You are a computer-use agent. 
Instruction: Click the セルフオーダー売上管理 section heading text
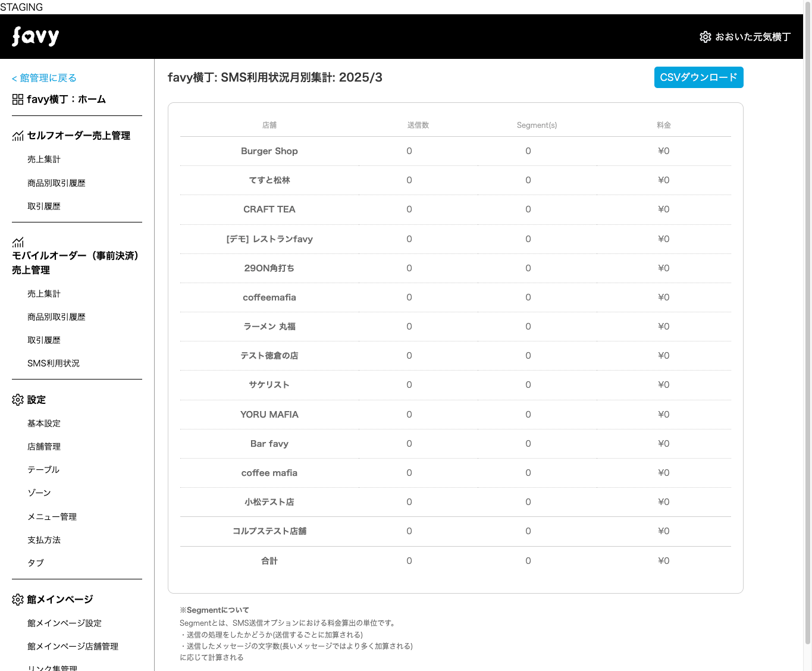click(79, 136)
